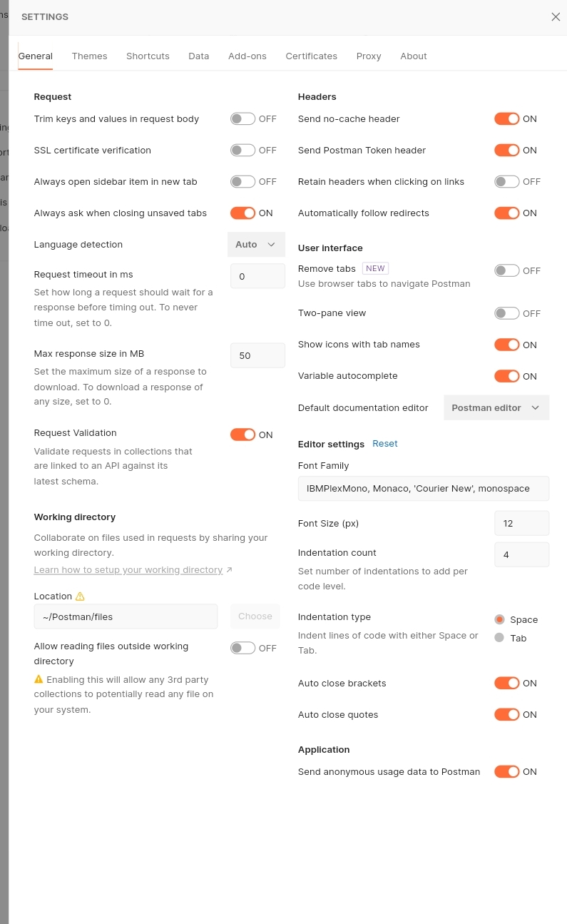Disable the Send no-cache header option
Screen dimensions: 567x924
click(x=506, y=118)
